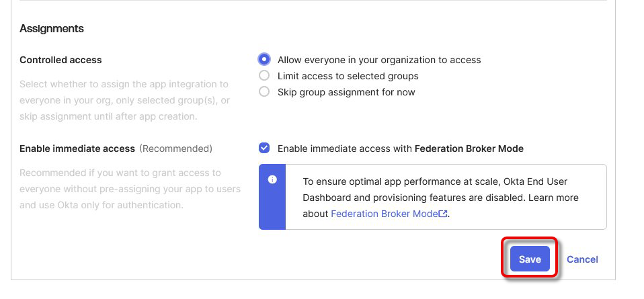
Task: Click the Allow everyone in your organization label text
Action: (x=379, y=60)
